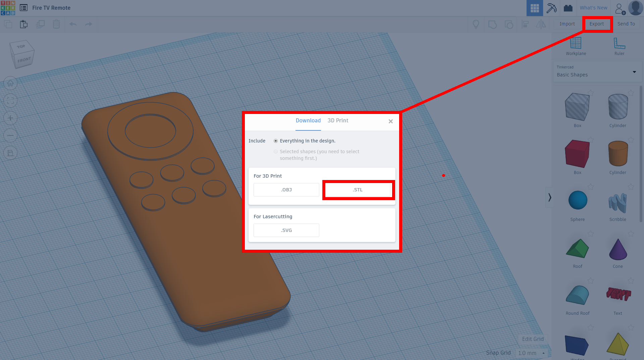Switch to the Download tab

click(308, 121)
